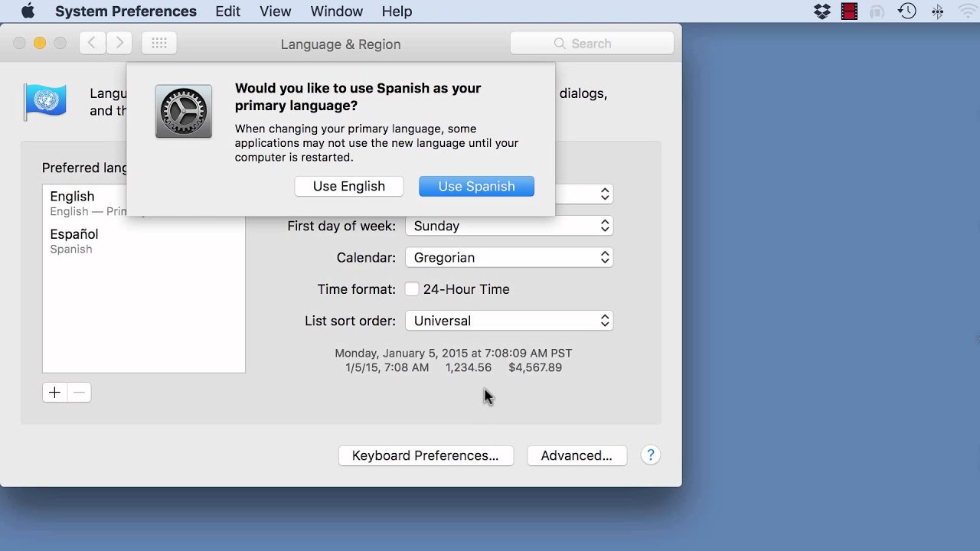
Task: Confirm with Use Spanish button
Action: (x=476, y=186)
